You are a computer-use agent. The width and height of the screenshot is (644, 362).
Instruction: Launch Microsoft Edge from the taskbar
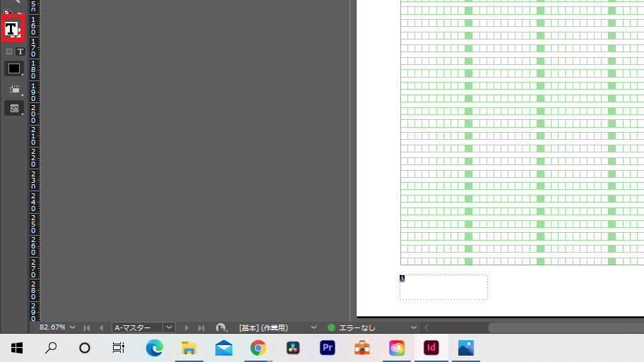pyautogui.click(x=155, y=348)
